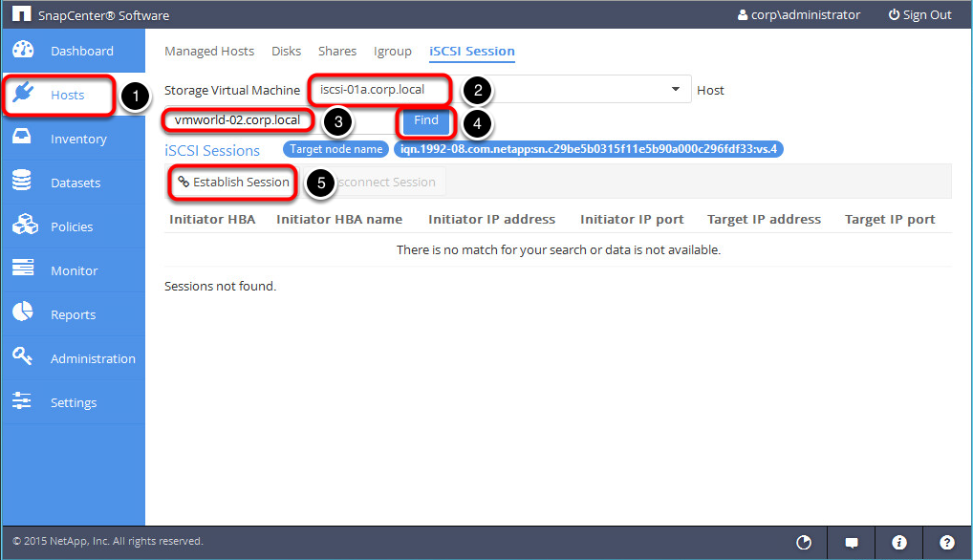
Task: Click the Sessions not found message
Action: (220, 286)
